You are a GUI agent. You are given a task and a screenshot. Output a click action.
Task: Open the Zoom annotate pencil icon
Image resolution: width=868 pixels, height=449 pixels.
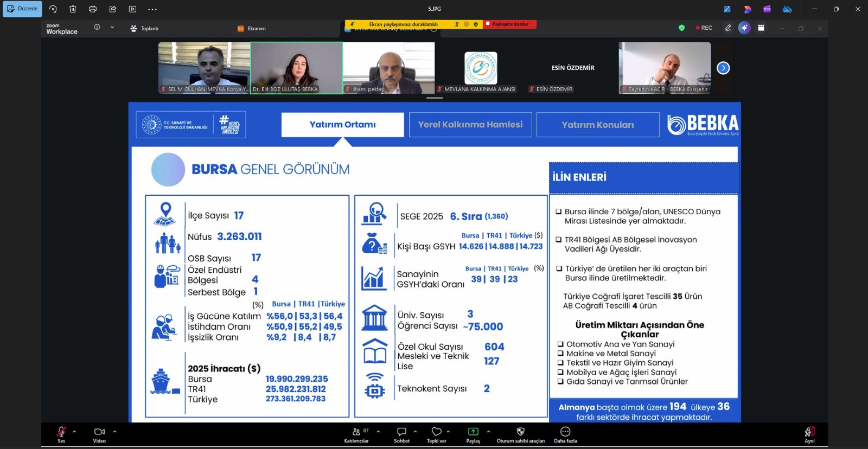(x=728, y=28)
